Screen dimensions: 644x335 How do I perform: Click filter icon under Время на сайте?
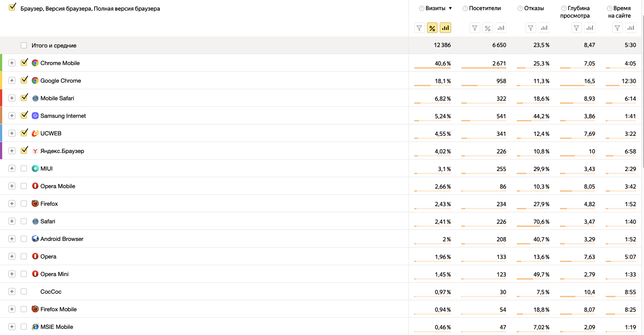pos(618,28)
